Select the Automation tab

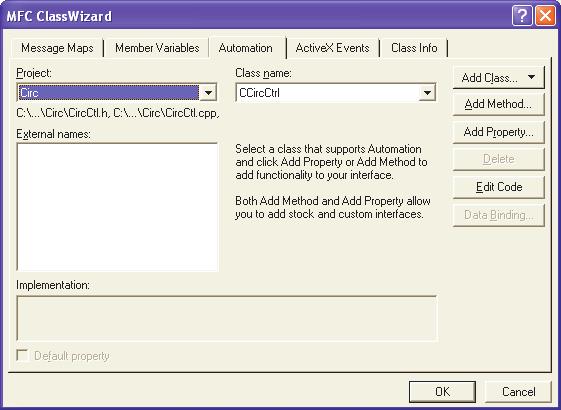[x=246, y=48]
